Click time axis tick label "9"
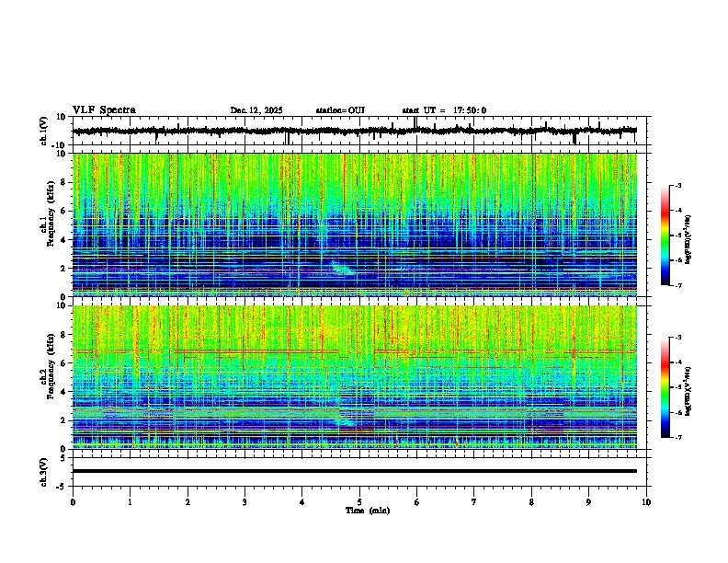The image size is (728, 563). click(588, 502)
